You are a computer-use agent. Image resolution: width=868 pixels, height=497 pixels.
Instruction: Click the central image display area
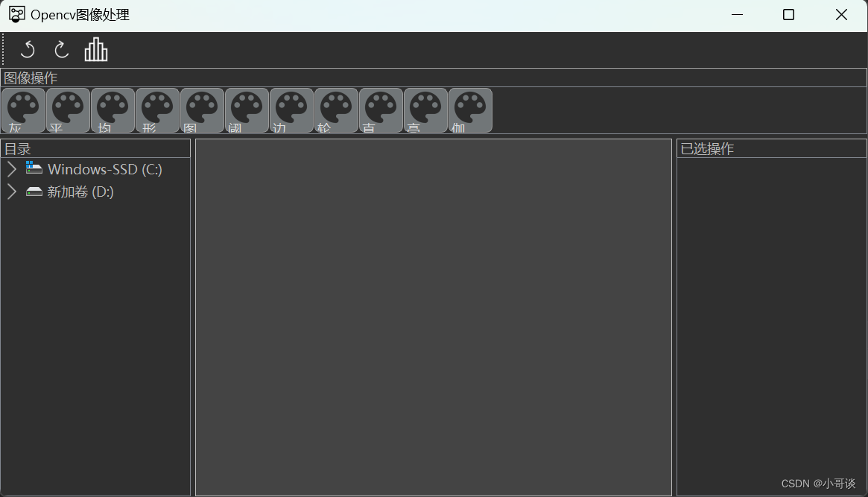434,317
